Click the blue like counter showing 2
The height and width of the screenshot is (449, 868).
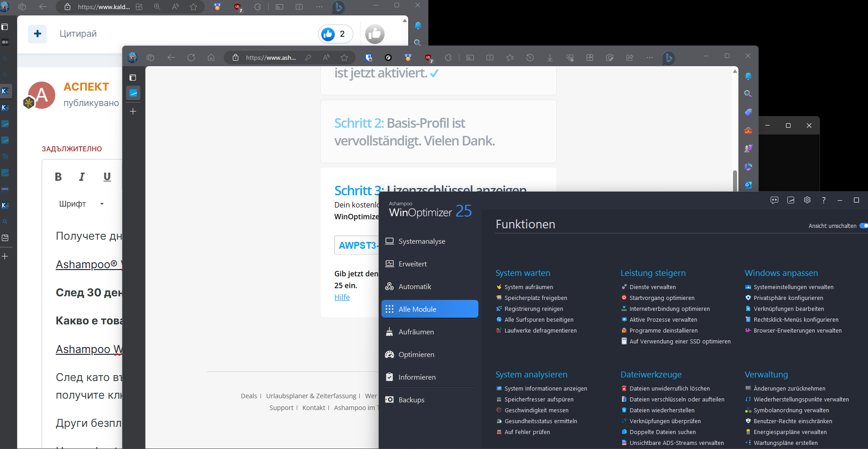(335, 34)
